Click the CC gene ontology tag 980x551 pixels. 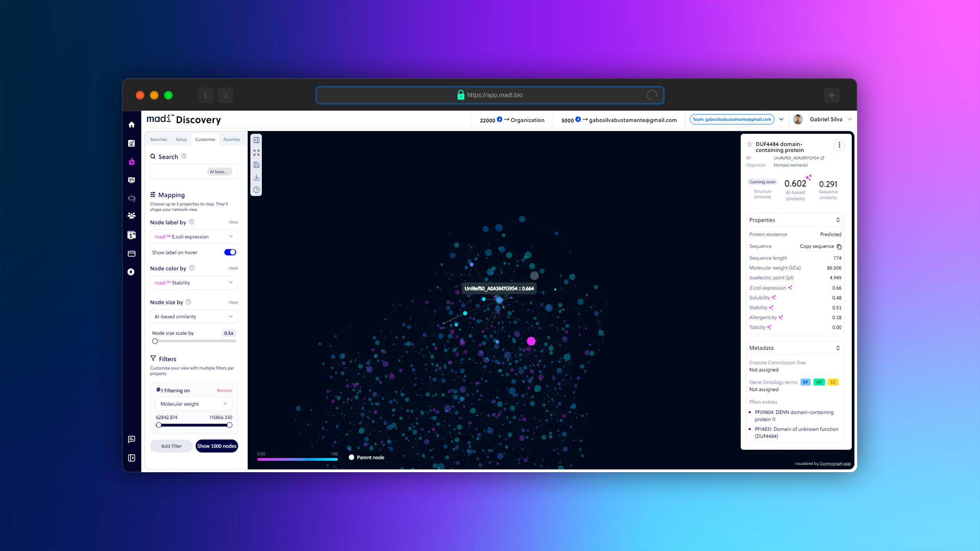point(833,382)
